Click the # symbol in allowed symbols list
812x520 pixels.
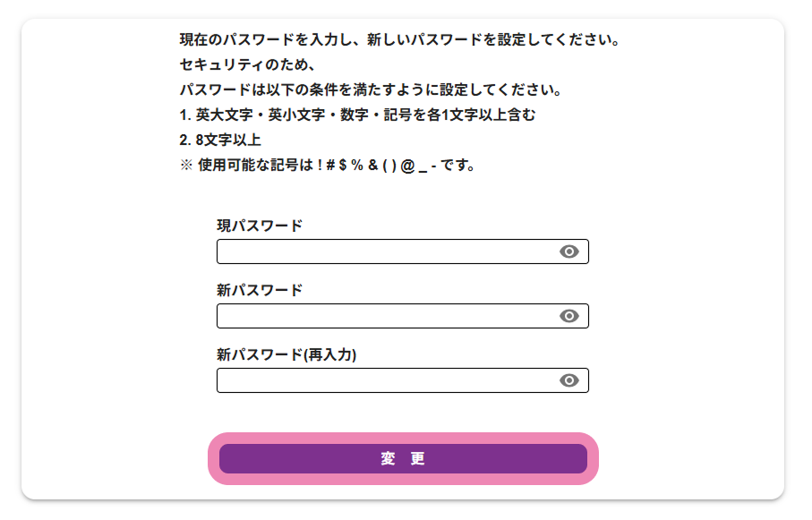click(329, 166)
